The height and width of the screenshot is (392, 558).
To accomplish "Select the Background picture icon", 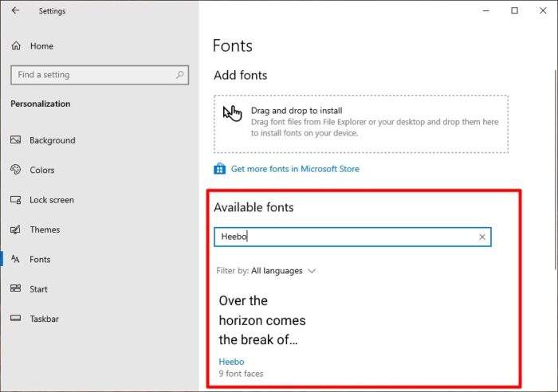I will [16, 139].
